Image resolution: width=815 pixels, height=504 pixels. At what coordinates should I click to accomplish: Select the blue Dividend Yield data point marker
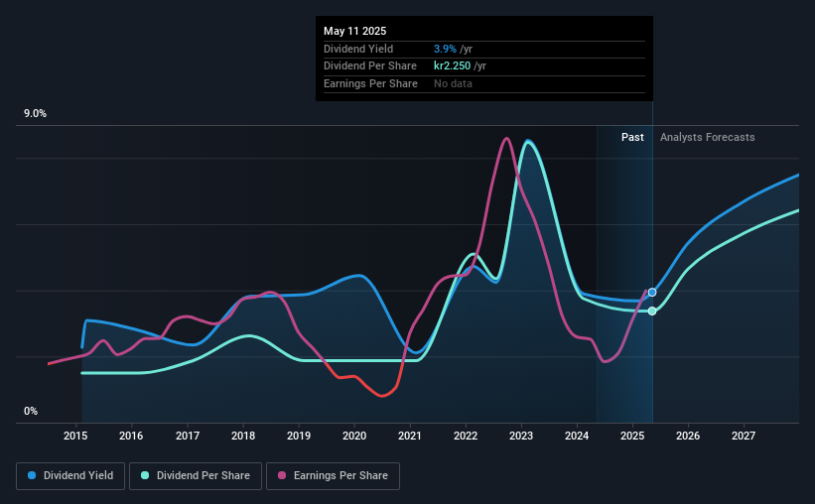(652, 293)
